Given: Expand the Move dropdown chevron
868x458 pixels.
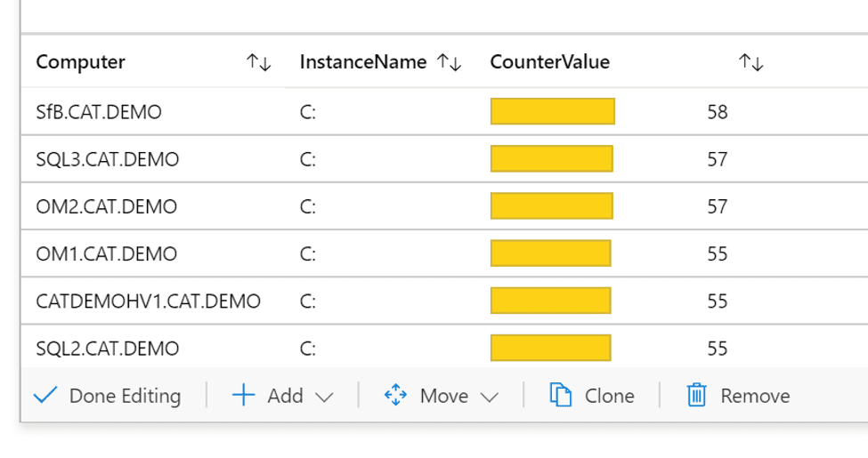Looking at the screenshot, I should (490, 397).
